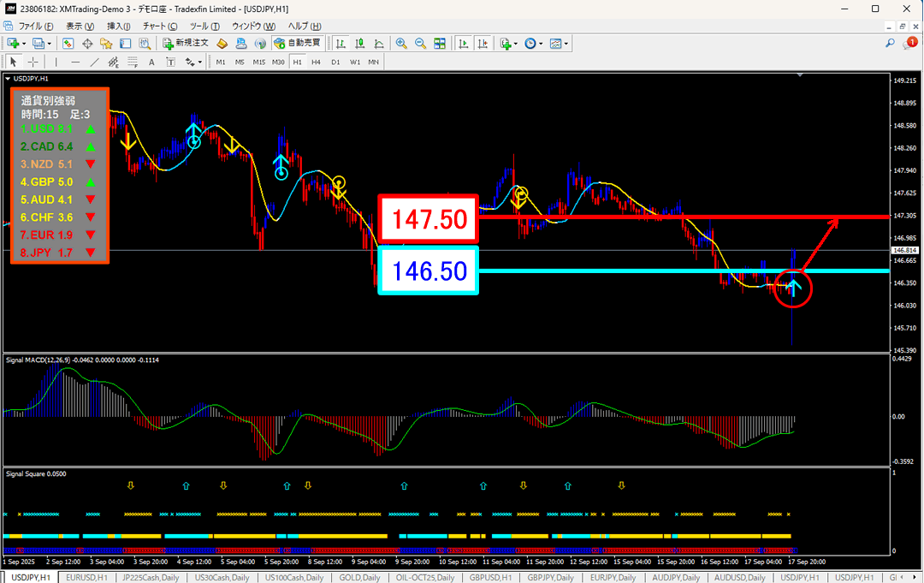Select the cursor arrow tool
The height and width of the screenshot is (583, 924).
tap(14, 62)
